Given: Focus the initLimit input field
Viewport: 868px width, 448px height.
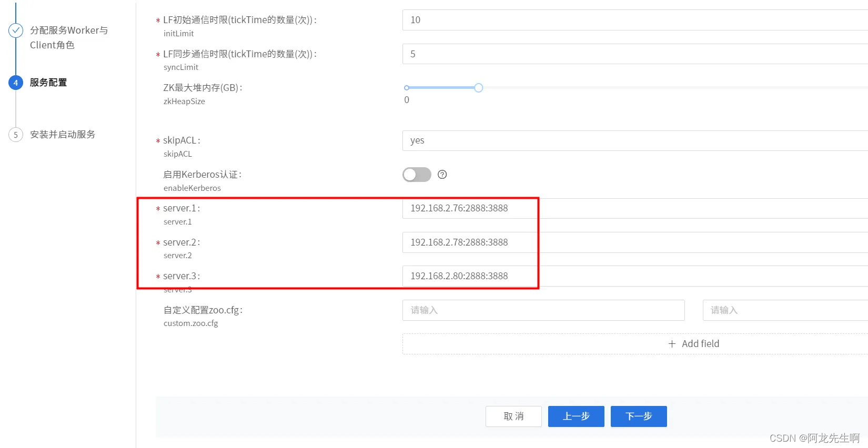Looking at the screenshot, I should [635, 20].
